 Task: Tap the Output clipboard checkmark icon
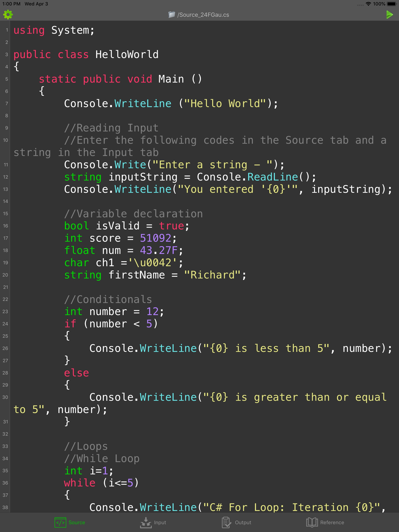coord(226,522)
